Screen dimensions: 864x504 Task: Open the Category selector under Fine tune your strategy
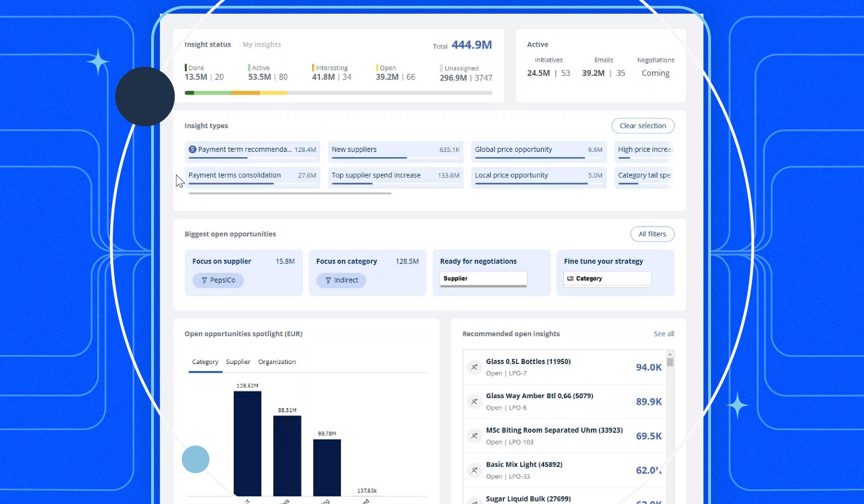pos(607,278)
